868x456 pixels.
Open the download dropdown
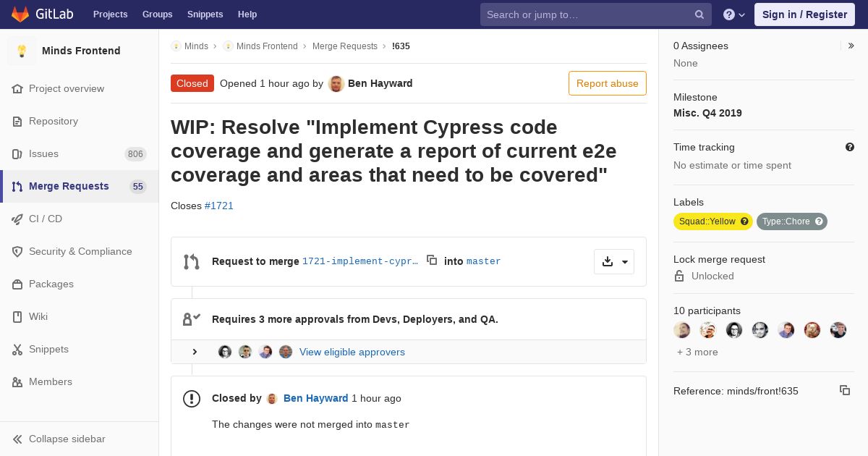click(x=614, y=261)
